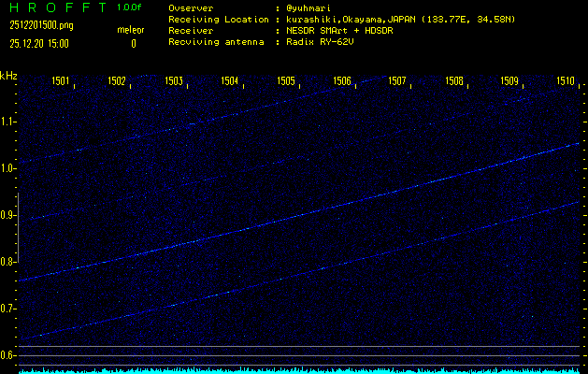This screenshot has width=588, height=374.
Task: Click the meteor label
Action: click(x=131, y=30)
